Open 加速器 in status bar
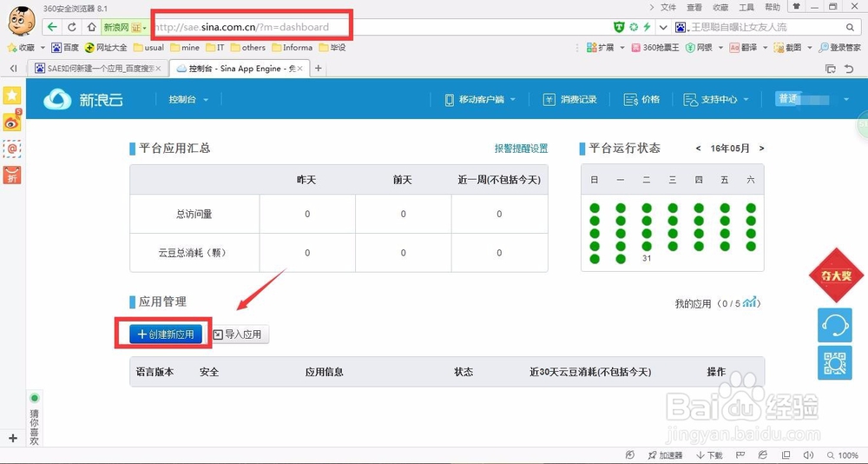 666,455
